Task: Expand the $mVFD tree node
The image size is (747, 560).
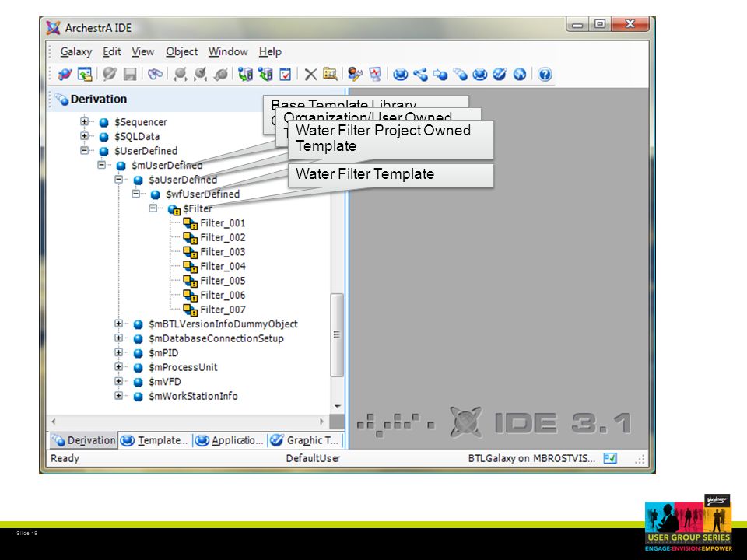Action: click(118, 381)
